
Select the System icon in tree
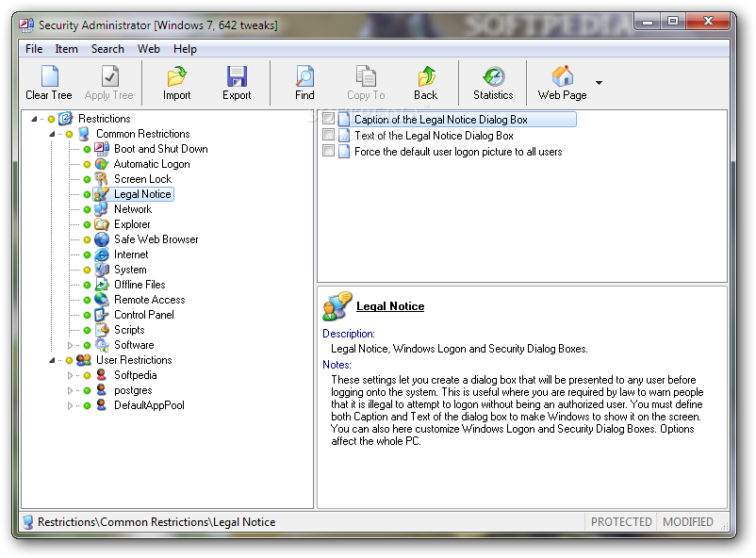point(102,270)
